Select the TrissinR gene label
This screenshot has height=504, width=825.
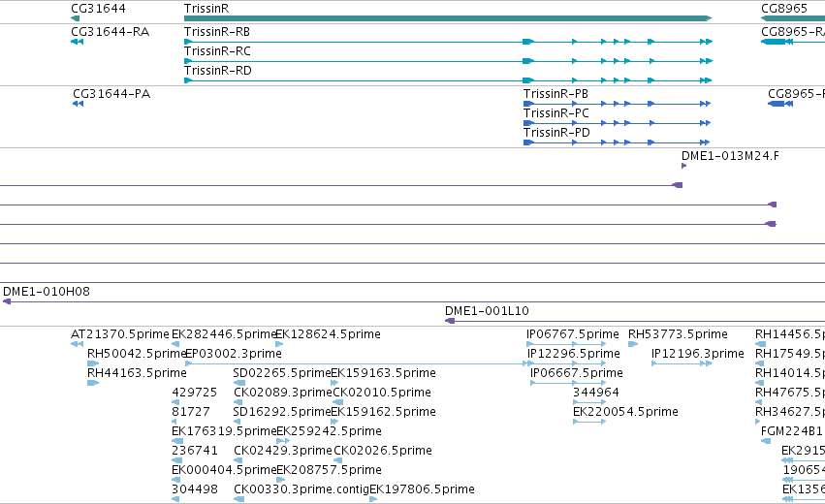tap(206, 9)
